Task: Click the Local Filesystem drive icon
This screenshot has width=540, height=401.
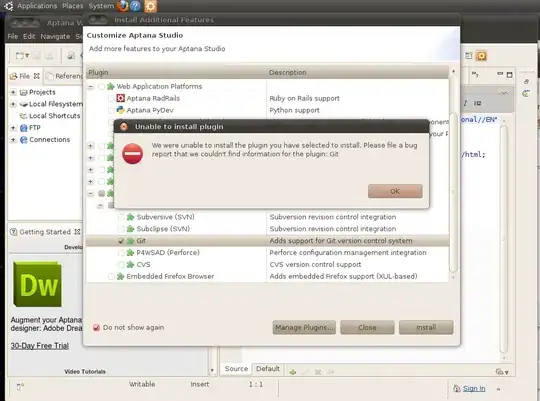Action: coord(23,104)
